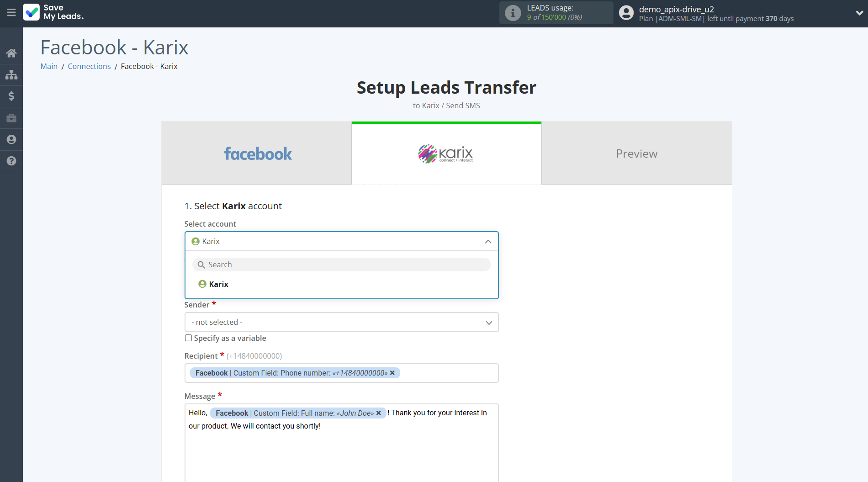The height and width of the screenshot is (482, 868).
Task: Expand the user menu arrow at top right
Action: (858, 14)
